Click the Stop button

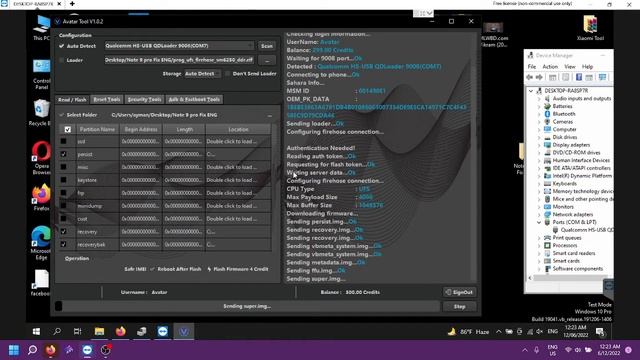click(460, 307)
